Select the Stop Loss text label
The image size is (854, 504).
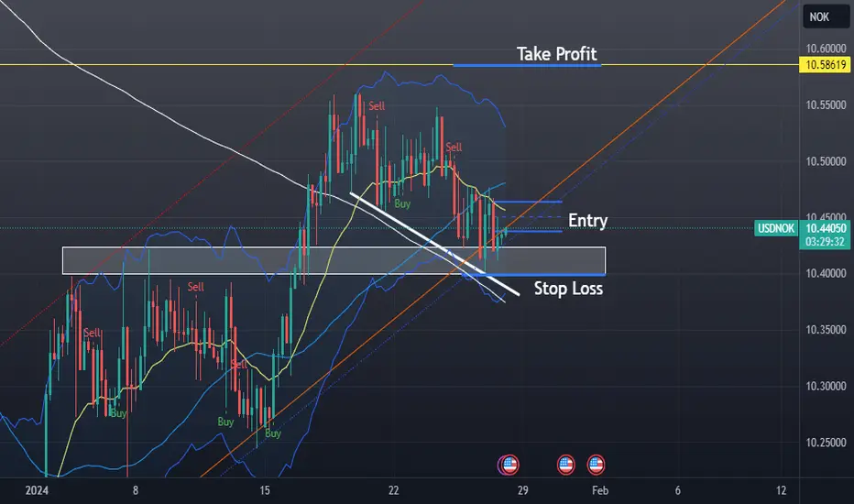568,289
